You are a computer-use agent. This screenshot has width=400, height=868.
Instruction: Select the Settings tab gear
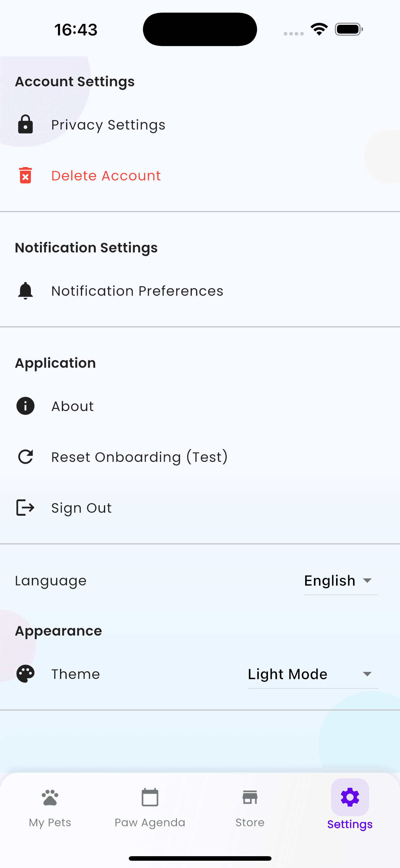[350, 797]
